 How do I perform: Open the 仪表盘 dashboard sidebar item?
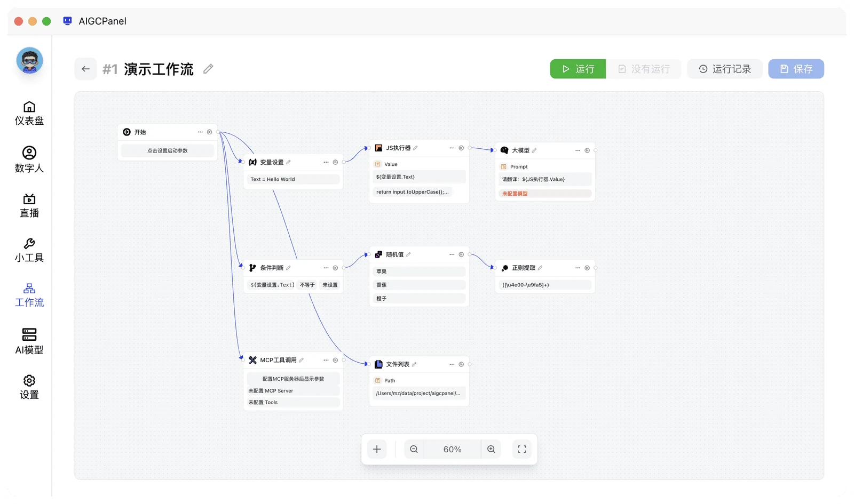tap(29, 114)
